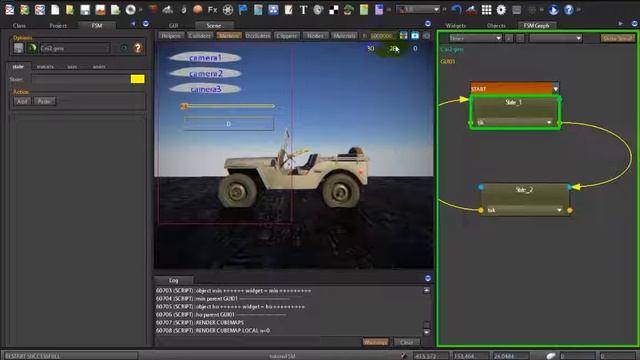This screenshot has height=360, width=640.
Task: Switch to the Widgets tab
Action: click(456, 25)
